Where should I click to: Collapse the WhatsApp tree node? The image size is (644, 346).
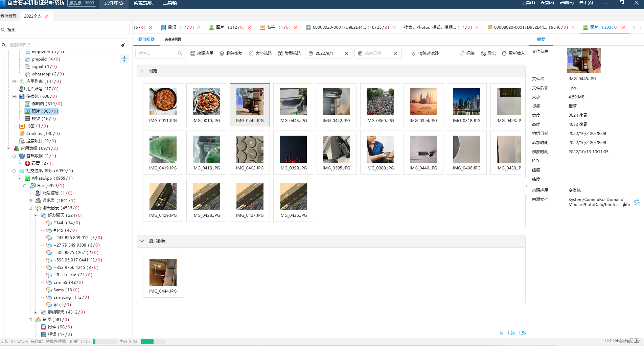(19, 178)
